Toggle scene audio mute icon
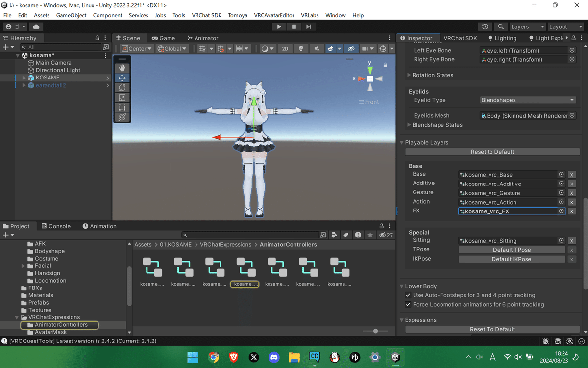 [x=317, y=49]
